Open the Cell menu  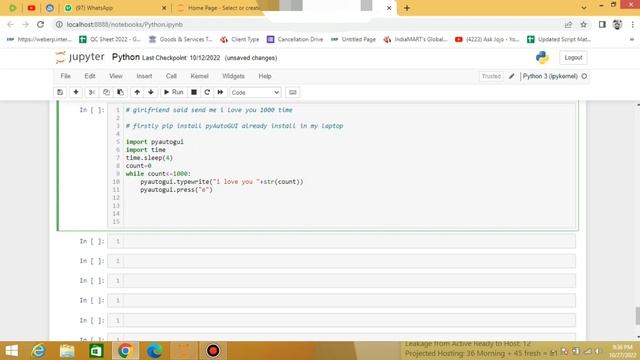171,76
